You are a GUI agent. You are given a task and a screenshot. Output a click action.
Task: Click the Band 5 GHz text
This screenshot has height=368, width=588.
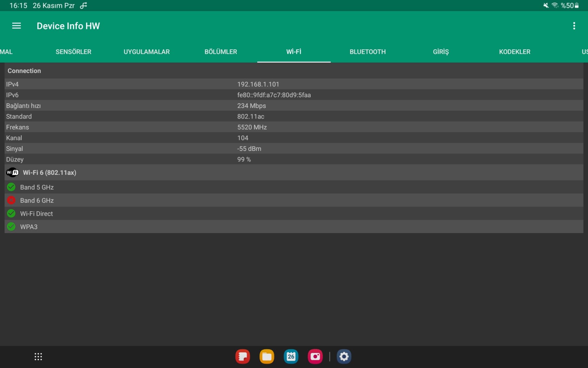tap(37, 187)
